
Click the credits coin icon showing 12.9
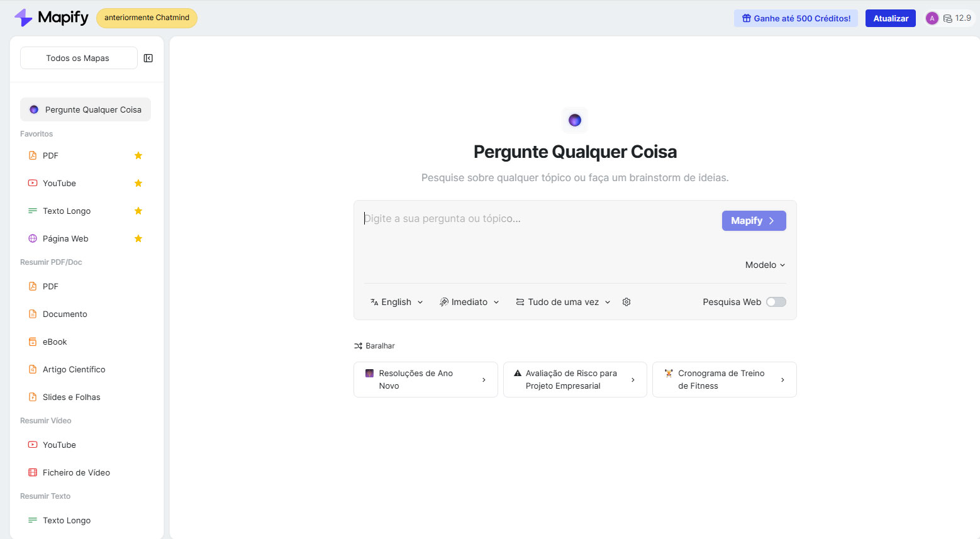pyautogui.click(x=947, y=19)
